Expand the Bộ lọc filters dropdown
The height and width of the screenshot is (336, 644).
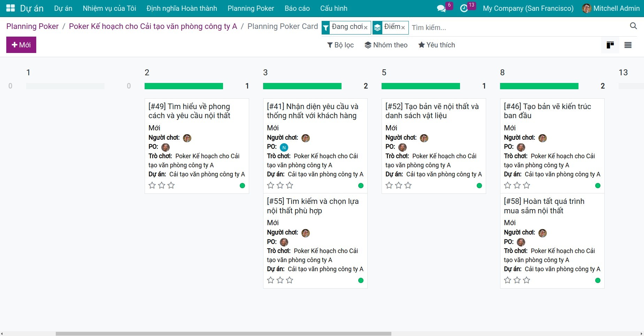(x=340, y=45)
